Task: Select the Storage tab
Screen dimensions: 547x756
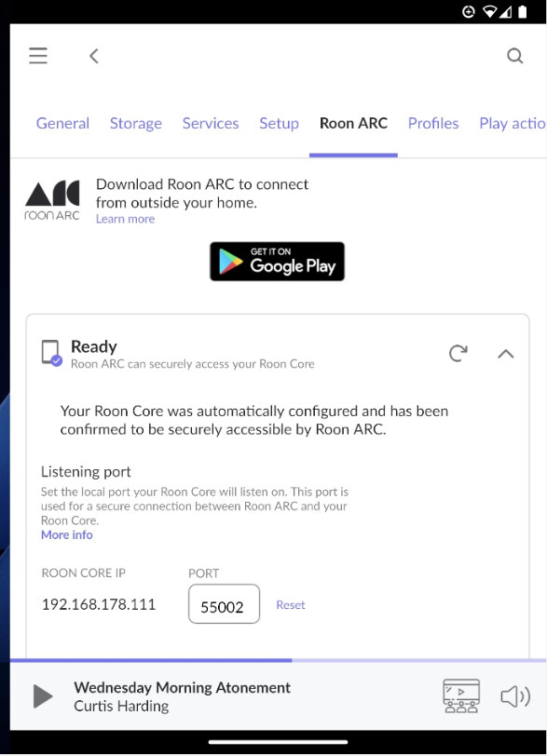Action: (136, 123)
